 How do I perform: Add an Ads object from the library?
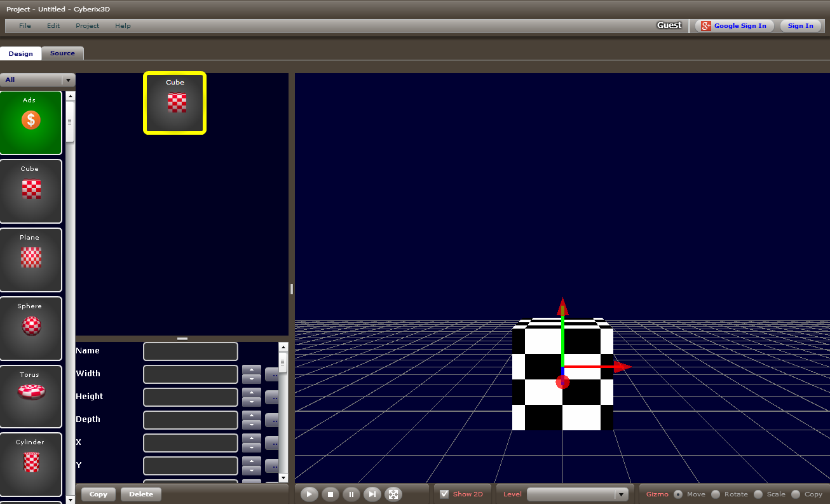tap(31, 123)
